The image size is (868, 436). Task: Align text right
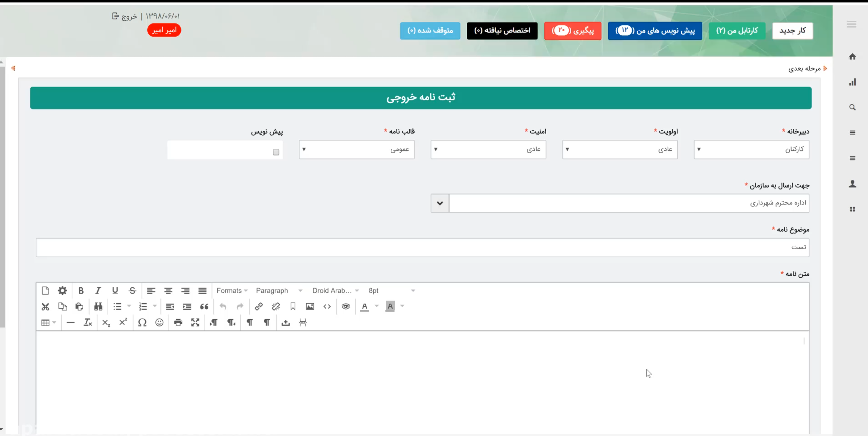(x=185, y=291)
